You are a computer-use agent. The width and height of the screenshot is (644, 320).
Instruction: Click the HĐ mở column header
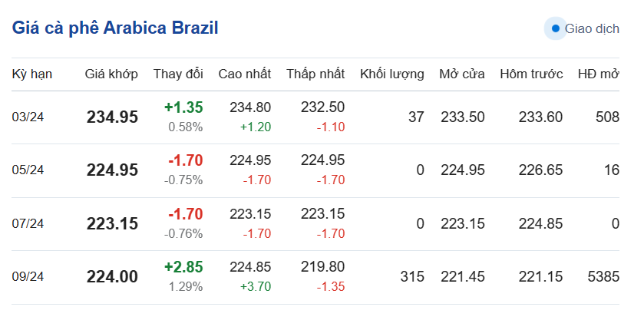pyautogui.click(x=598, y=74)
